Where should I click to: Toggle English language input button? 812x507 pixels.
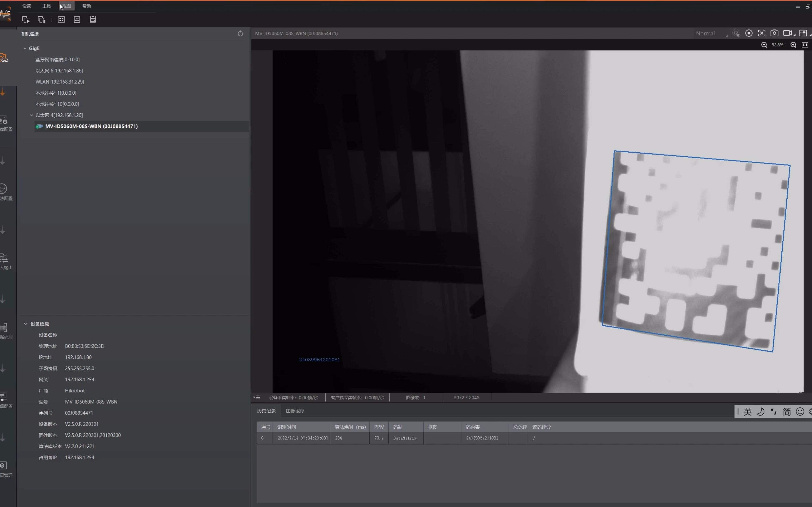747,411
